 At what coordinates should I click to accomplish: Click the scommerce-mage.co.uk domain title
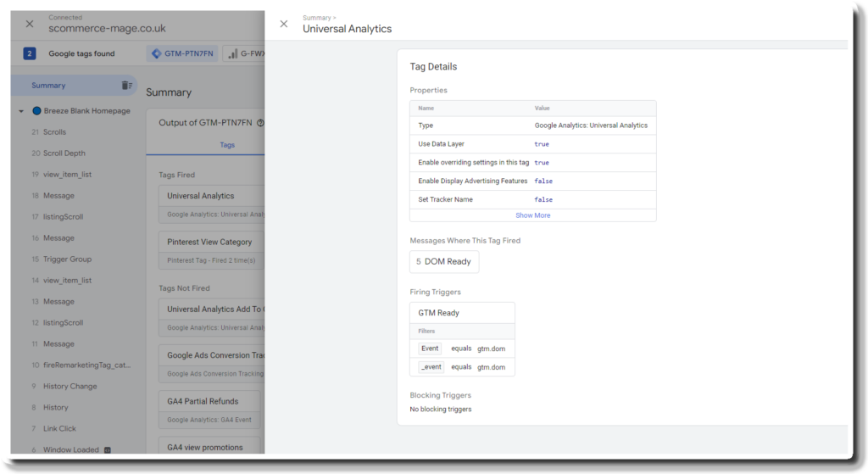[x=107, y=28]
